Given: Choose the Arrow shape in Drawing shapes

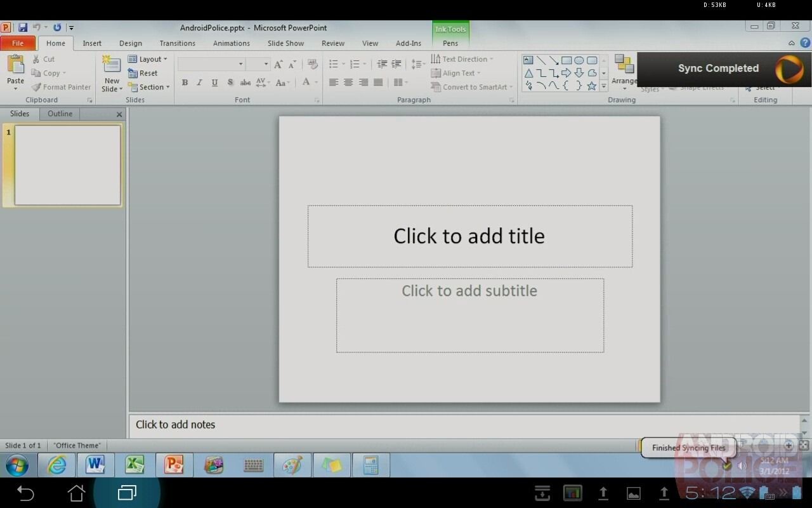Looking at the screenshot, I should tap(566, 72).
